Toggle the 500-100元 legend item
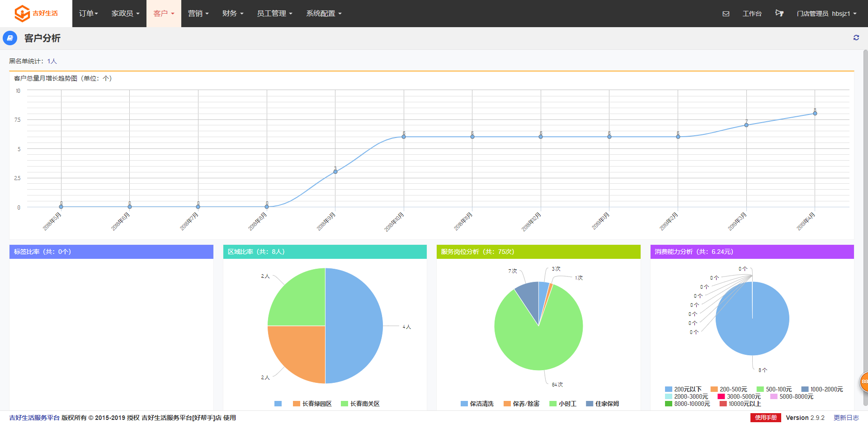This screenshot has height=424, width=868. point(774,389)
